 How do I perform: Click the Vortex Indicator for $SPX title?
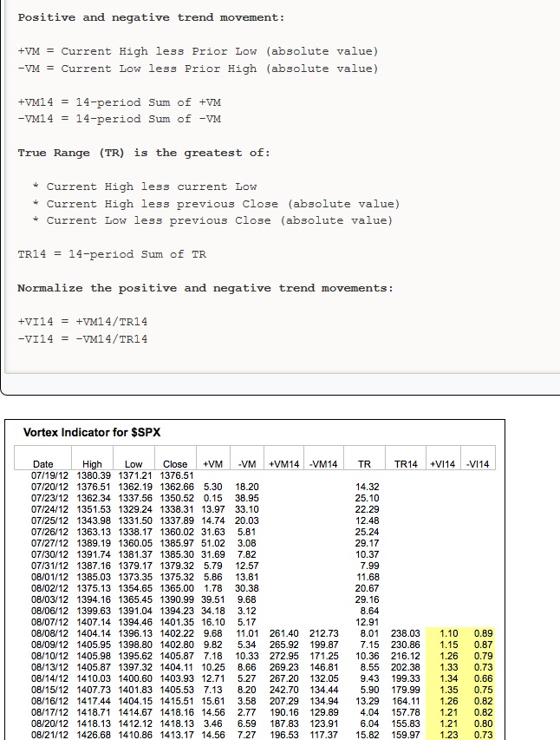[x=92, y=432]
